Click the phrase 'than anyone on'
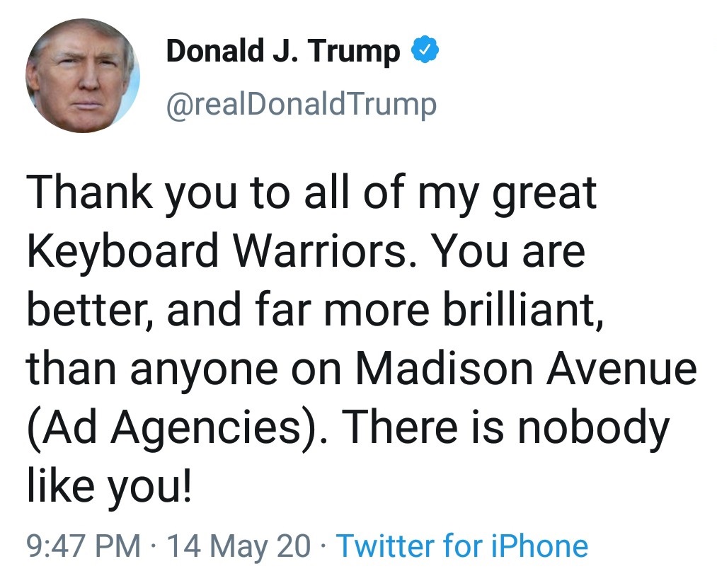 click(x=184, y=368)
